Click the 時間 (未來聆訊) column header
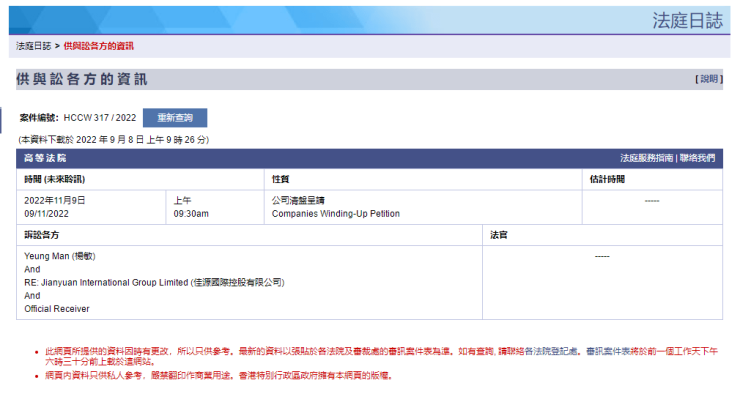Screen dimensions: 740x402 pyautogui.click(x=55, y=179)
